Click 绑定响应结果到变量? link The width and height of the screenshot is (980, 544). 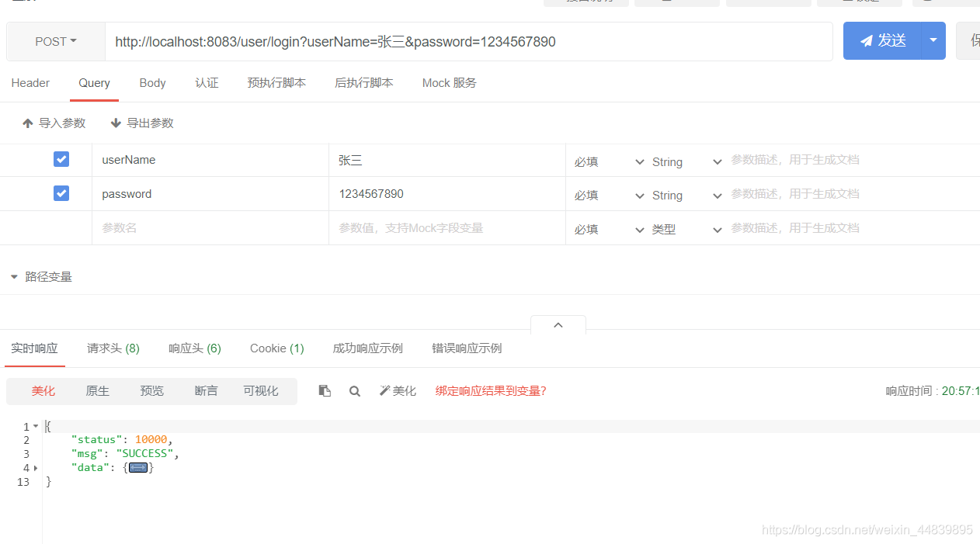point(491,391)
